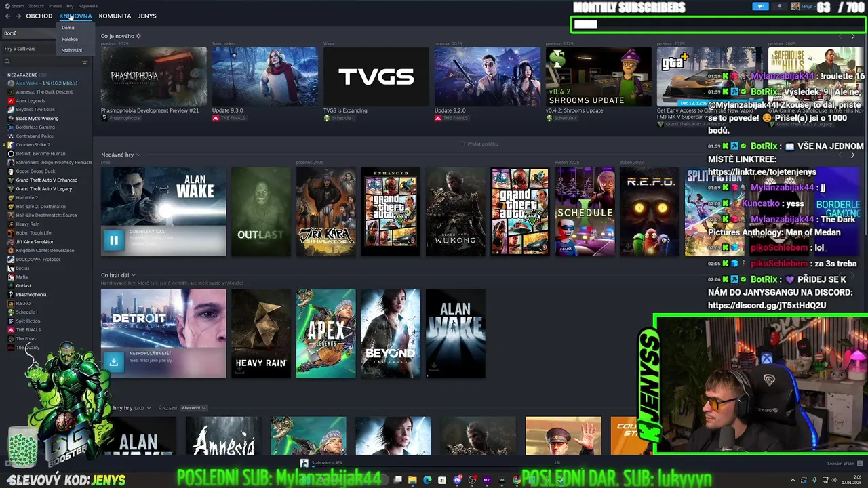Open File Explorer on the taskbar
The height and width of the screenshot is (488, 868).
412,480
